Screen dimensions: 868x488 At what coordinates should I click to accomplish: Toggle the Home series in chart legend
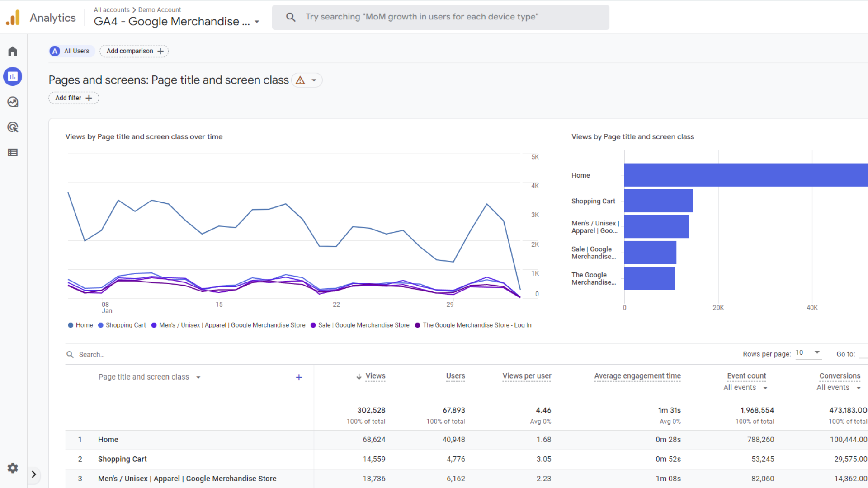tap(80, 325)
